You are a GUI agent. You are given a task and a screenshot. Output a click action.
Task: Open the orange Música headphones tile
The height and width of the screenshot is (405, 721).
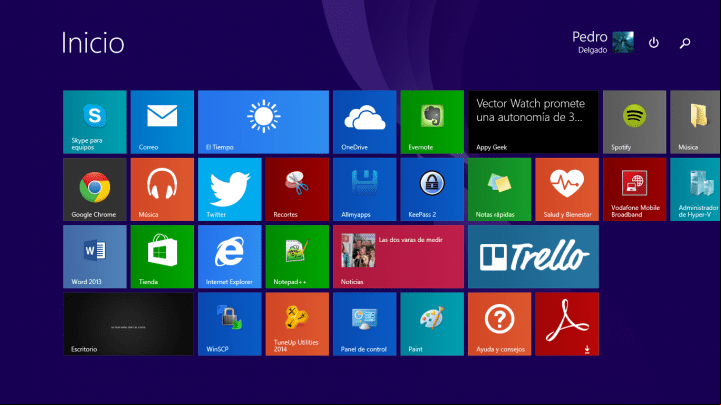coord(162,189)
